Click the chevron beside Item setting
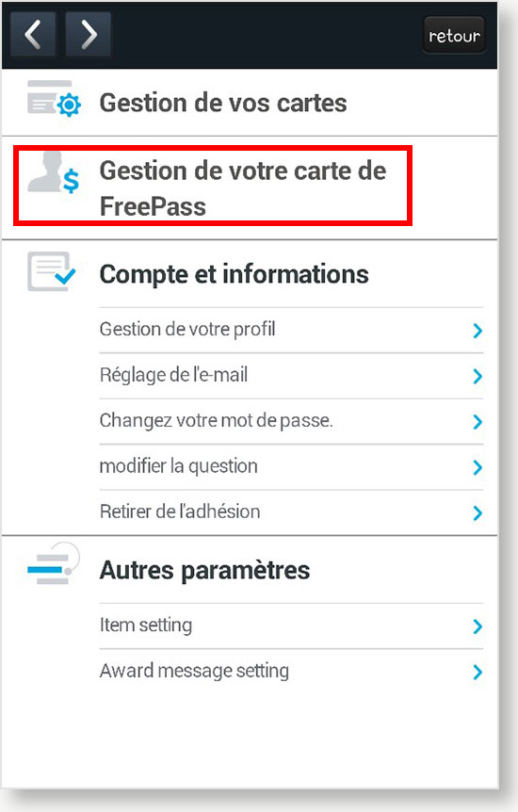This screenshot has height=812, width=518. coord(478,626)
